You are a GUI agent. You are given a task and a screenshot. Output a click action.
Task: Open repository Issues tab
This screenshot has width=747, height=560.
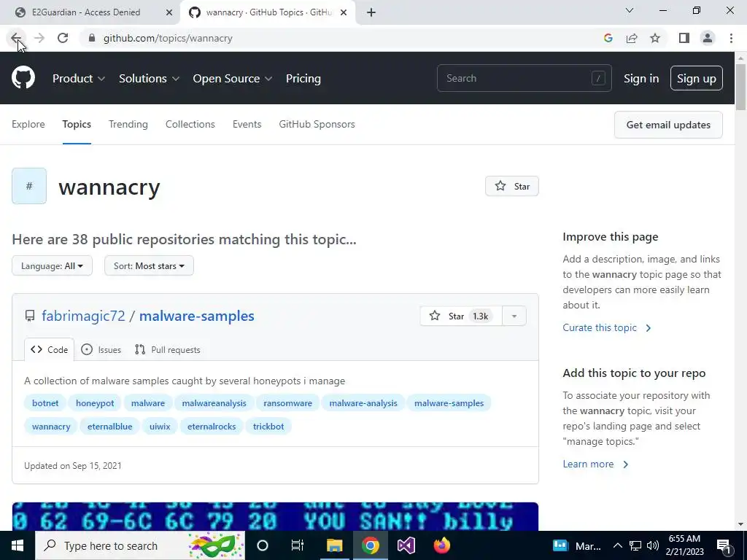point(101,349)
